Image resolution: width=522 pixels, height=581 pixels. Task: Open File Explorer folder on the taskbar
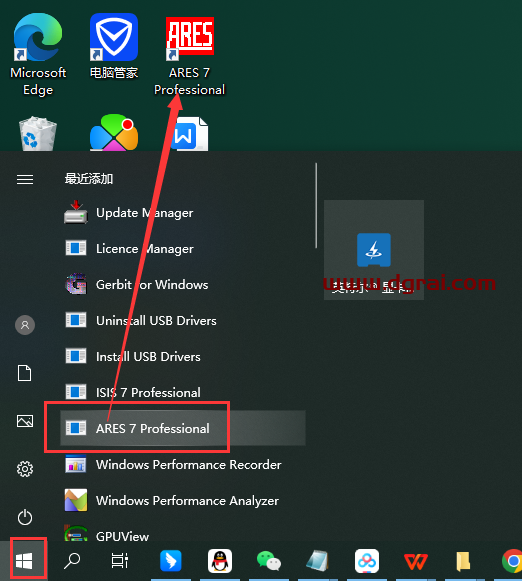click(463, 561)
